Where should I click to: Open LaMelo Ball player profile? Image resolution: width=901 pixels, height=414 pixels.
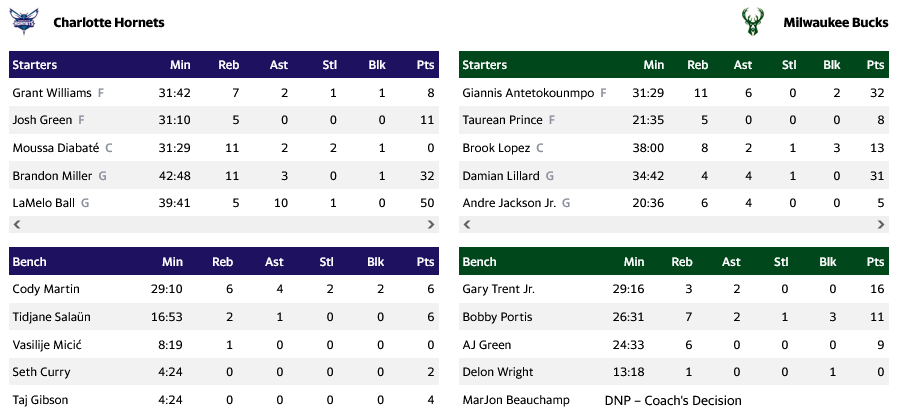point(43,203)
